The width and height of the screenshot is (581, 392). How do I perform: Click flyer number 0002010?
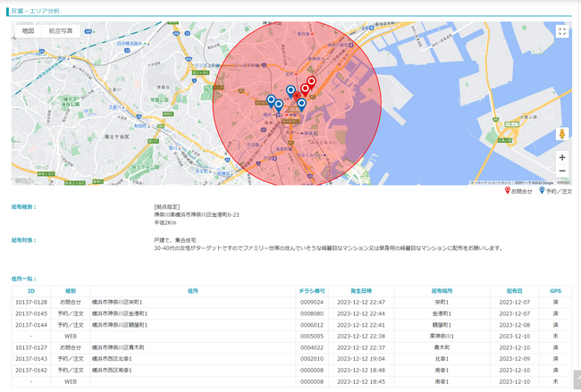click(312, 359)
